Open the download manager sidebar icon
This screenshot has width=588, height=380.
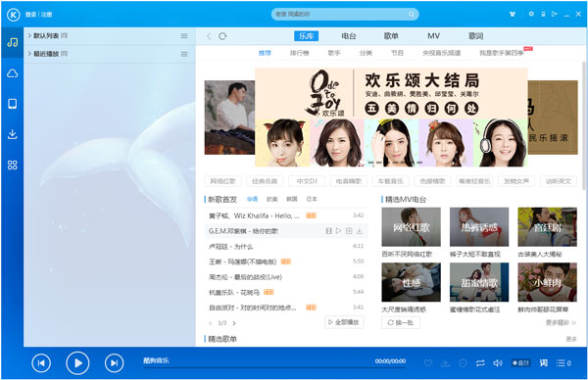click(x=13, y=134)
